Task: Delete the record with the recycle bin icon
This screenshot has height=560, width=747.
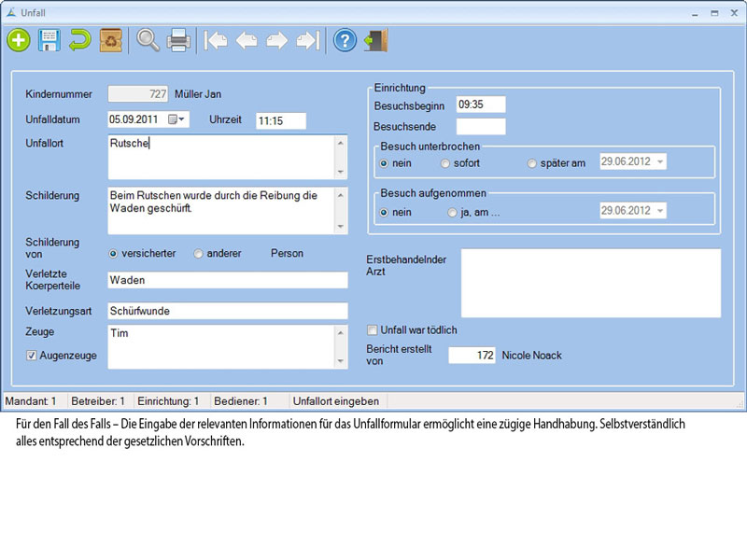Action: (x=111, y=40)
